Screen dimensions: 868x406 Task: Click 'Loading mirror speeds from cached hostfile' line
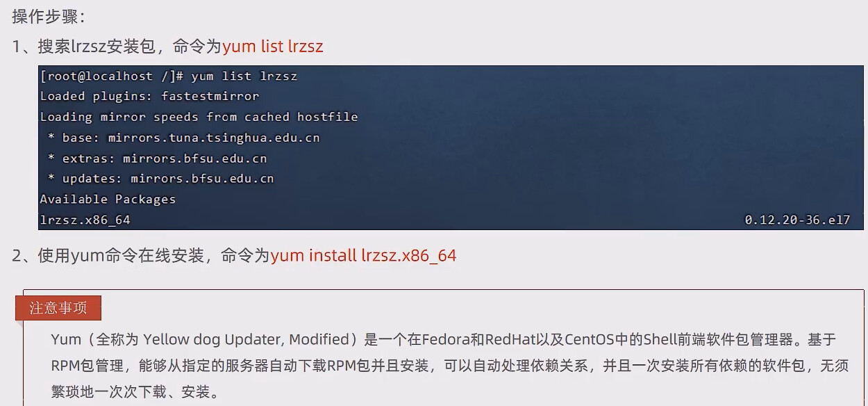tap(199, 117)
